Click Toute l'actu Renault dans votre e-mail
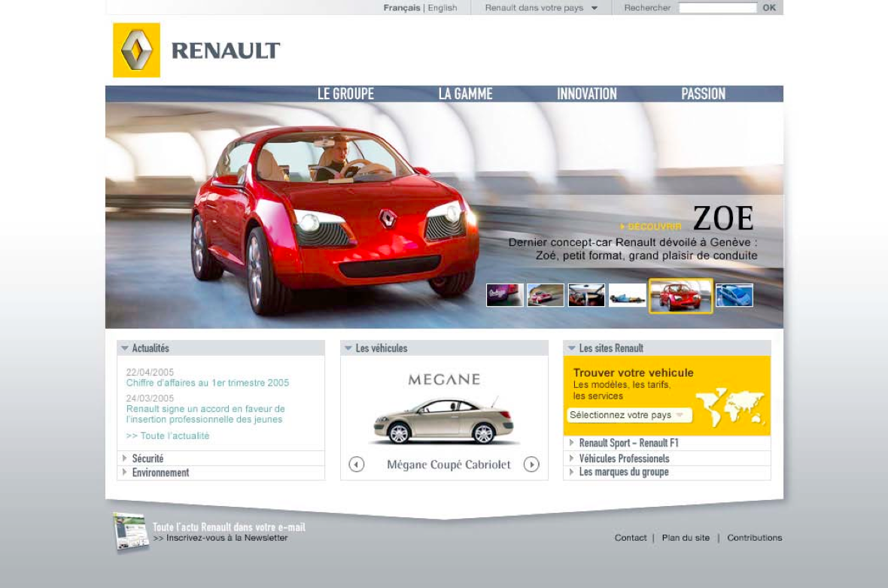Image resolution: width=888 pixels, height=588 pixels. coord(229,527)
